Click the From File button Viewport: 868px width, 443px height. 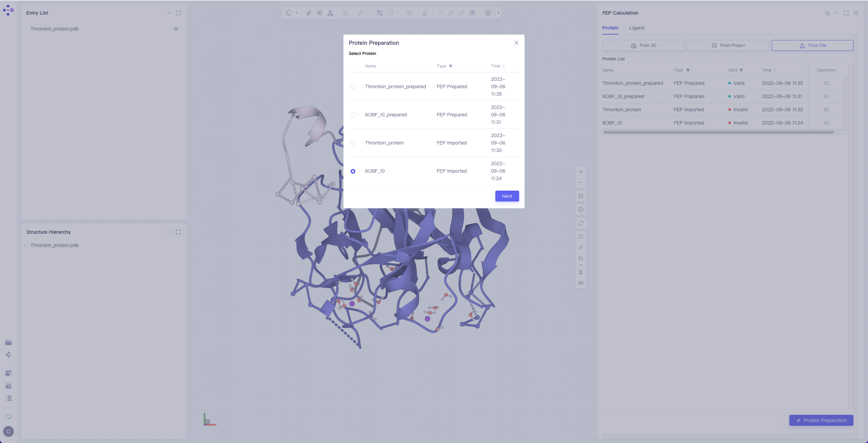pyautogui.click(x=812, y=45)
